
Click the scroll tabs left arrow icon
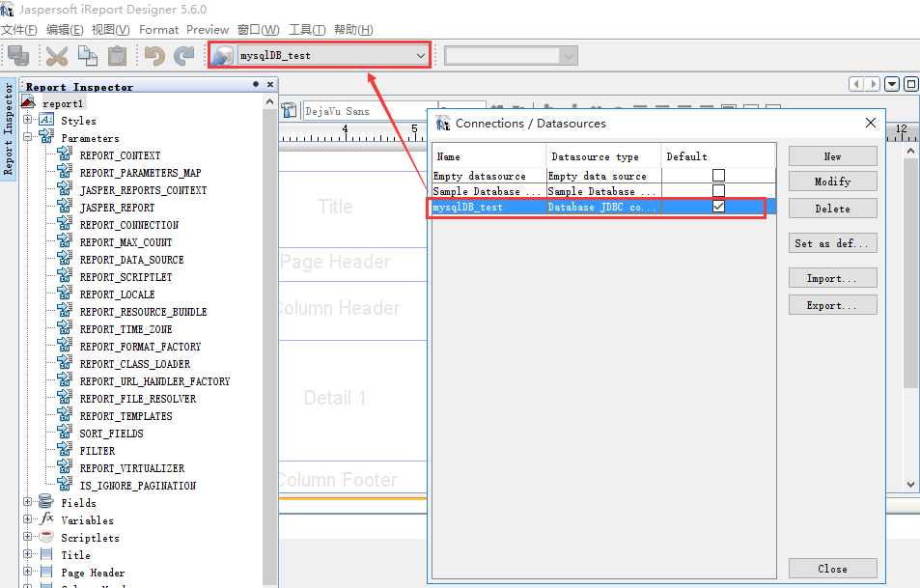click(x=856, y=84)
